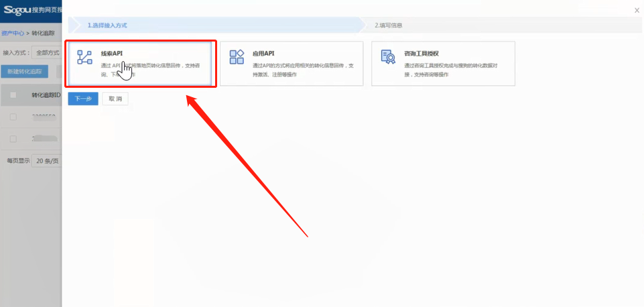The image size is (644, 307).
Task: Tick the table header select-all checkbox
Action: click(x=13, y=95)
